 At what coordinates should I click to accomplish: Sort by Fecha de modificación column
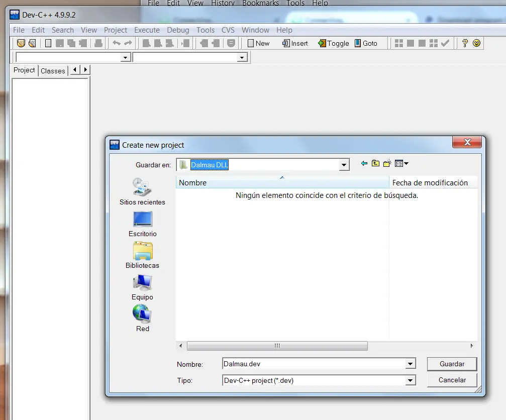tap(433, 182)
